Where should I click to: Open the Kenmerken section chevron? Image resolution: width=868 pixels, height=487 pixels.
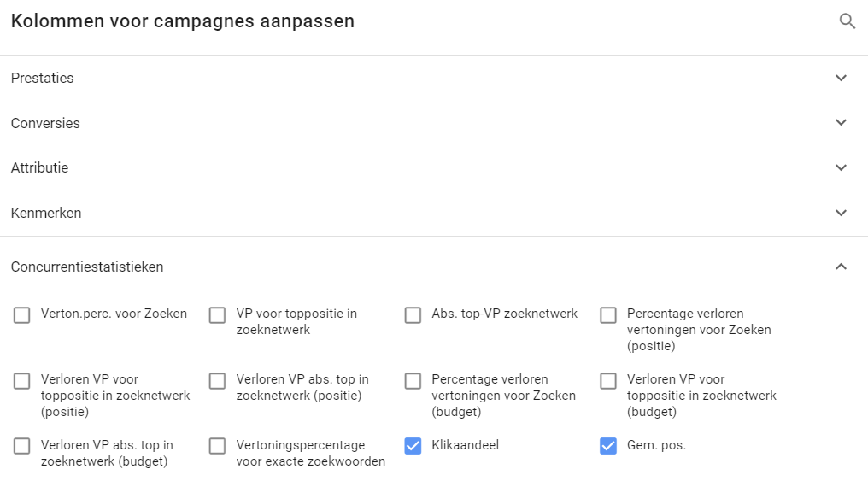coord(841,213)
